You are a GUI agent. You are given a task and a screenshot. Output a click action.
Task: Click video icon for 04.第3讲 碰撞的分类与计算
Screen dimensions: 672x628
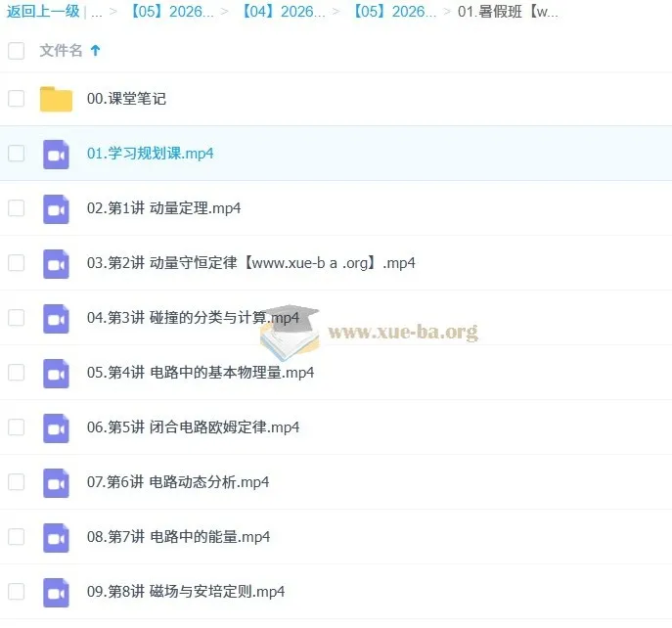(x=56, y=319)
